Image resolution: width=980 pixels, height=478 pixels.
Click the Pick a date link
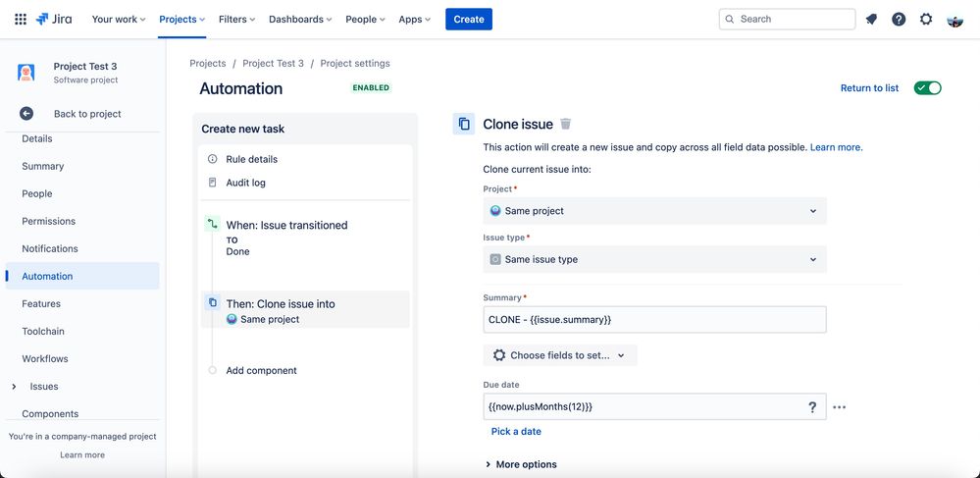(x=516, y=431)
